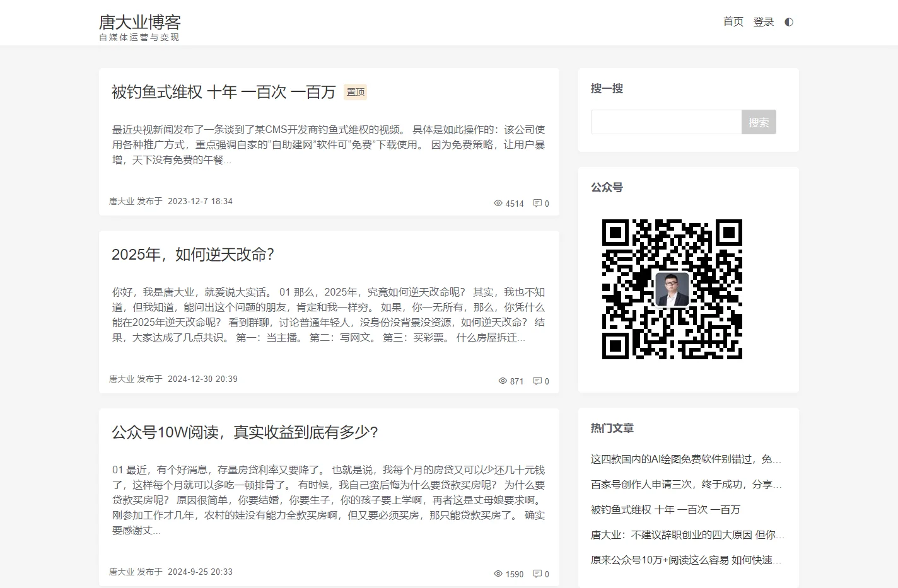Click comment icon on the 4514-views post

[537, 204]
